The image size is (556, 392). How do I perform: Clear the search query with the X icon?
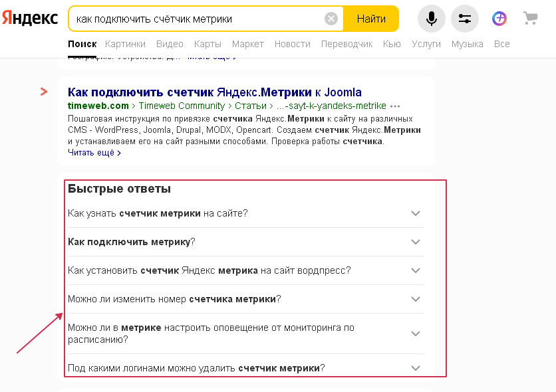[331, 19]
